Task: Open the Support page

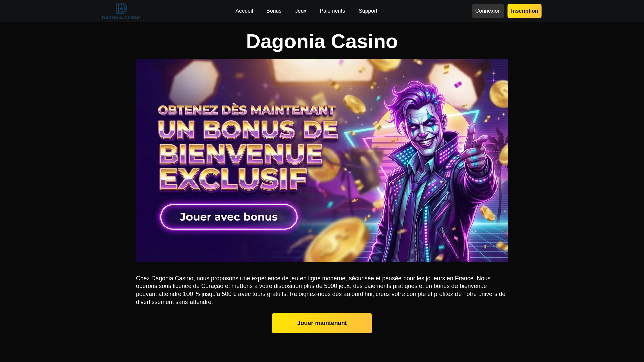Action: point(368,11)
